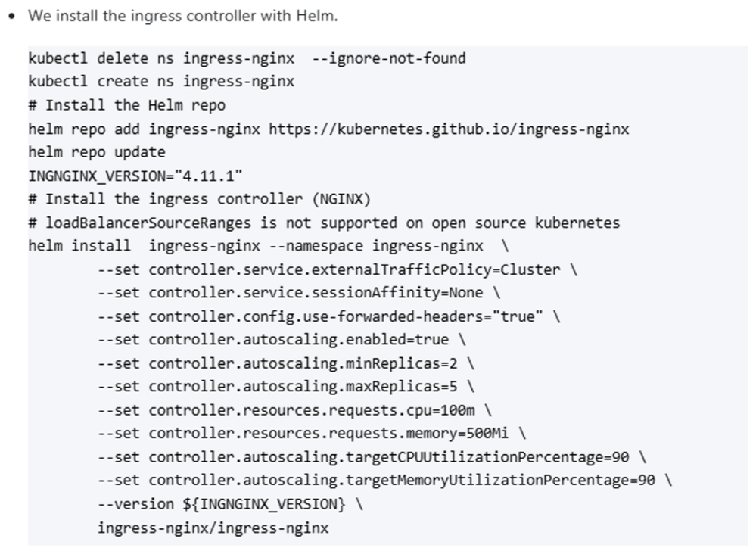
Task: Click the "helm repo update" line
Action: (96, 152)
